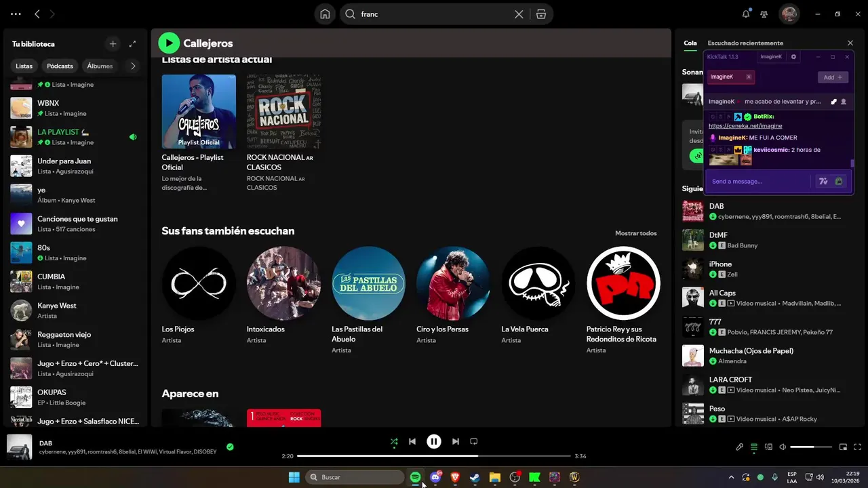The image size is (868, 488).
Task: Open the three-dots app menu
Action: (16, 14)
